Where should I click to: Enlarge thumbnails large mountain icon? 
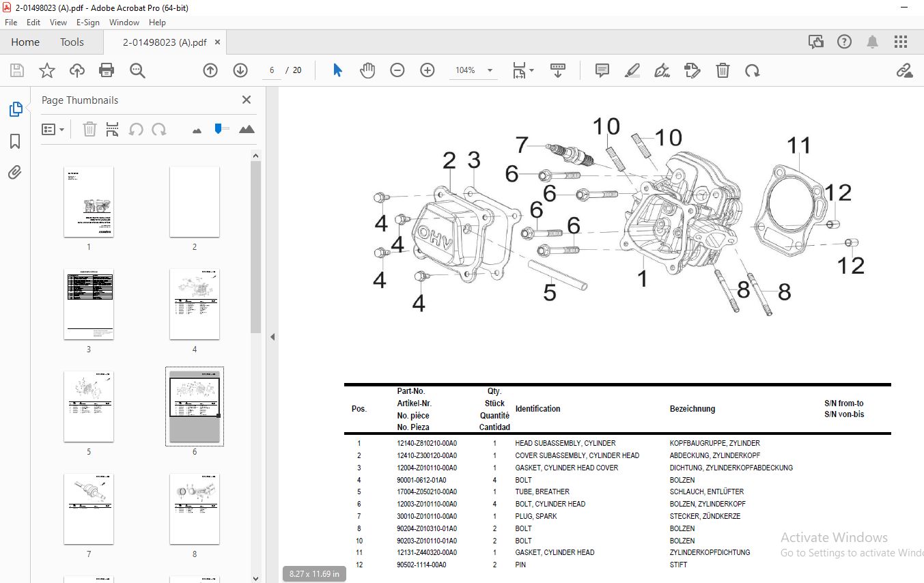point(247,129)
